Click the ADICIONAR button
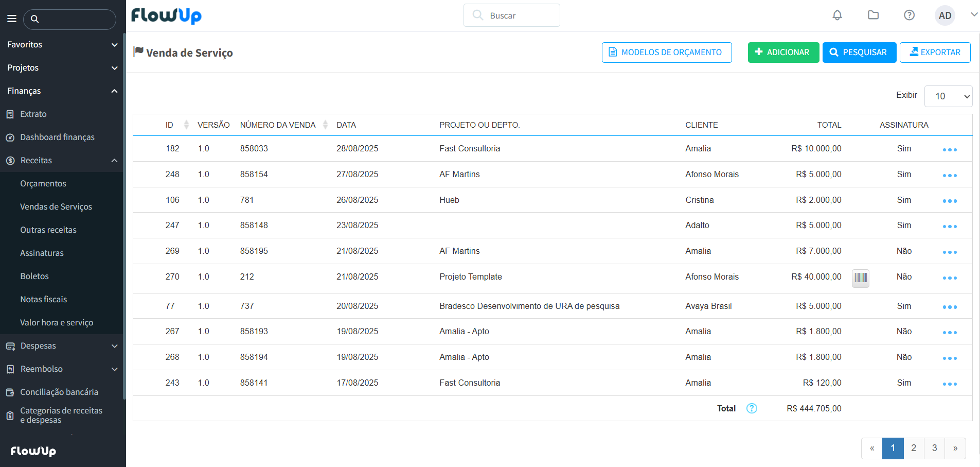 click(783, 52)
